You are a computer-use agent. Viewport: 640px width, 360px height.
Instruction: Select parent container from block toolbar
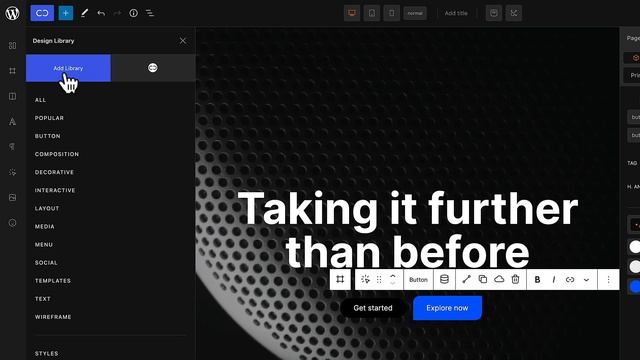click(x=340, y=280)
